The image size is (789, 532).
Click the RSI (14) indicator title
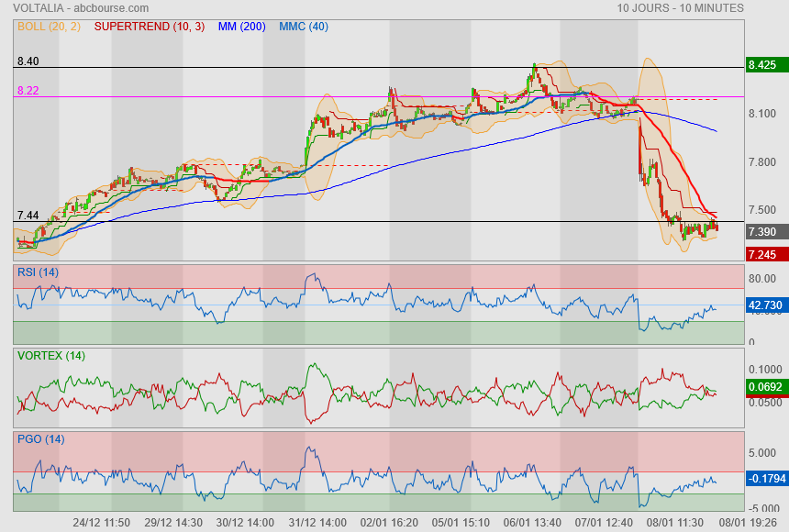click(38, 272)
